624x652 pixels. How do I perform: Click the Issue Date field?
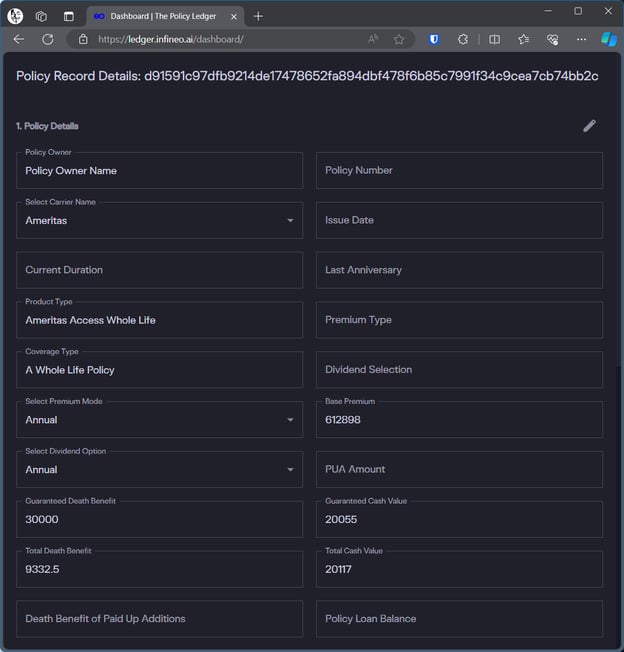pyautogui.click(x=459, y=220)
